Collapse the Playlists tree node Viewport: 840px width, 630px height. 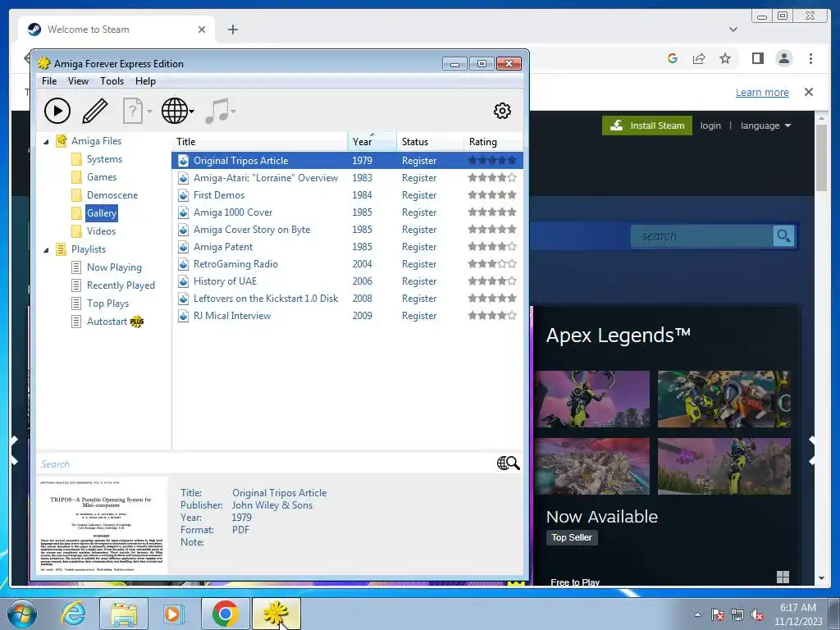tap(46, 249)
